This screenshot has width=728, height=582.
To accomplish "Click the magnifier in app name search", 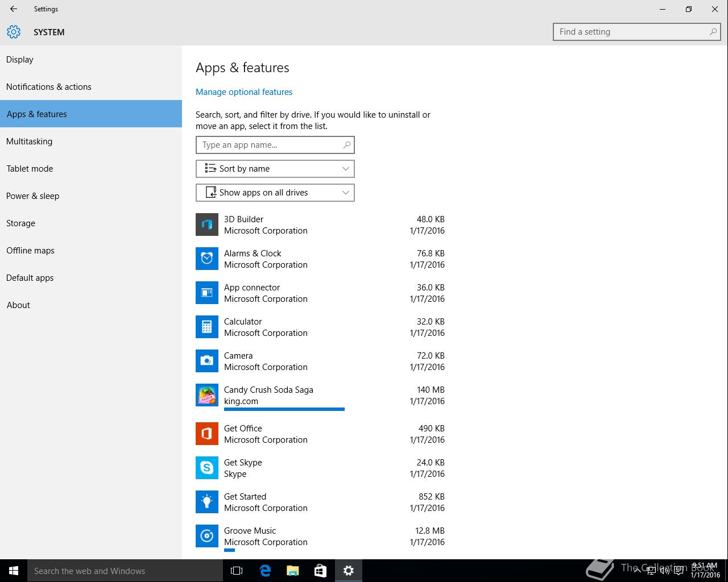I will [x=346, y=145].
